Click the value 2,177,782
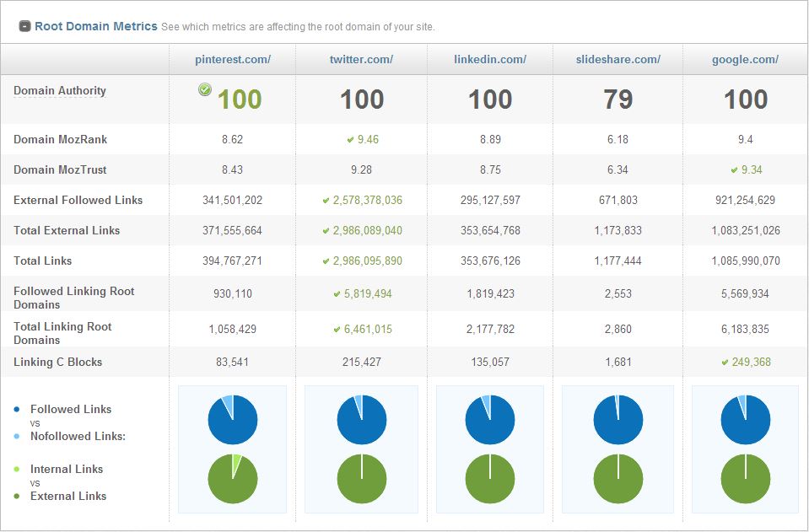 click(491, 330)
